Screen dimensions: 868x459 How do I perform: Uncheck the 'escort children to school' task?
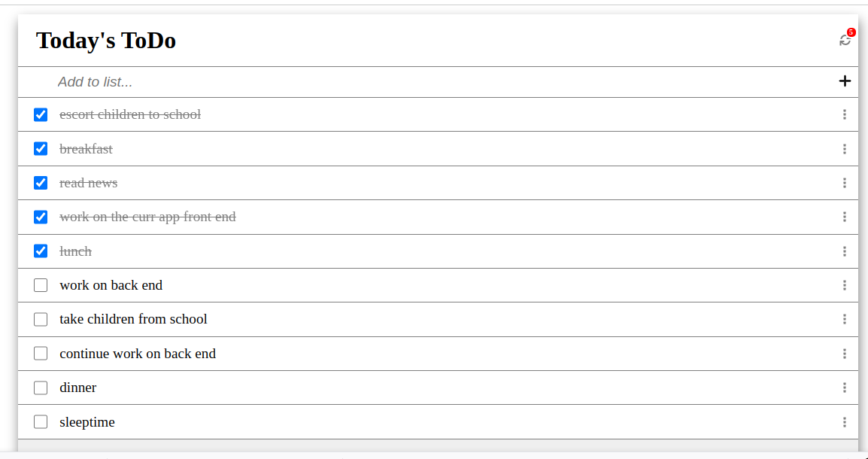point(40,114)
